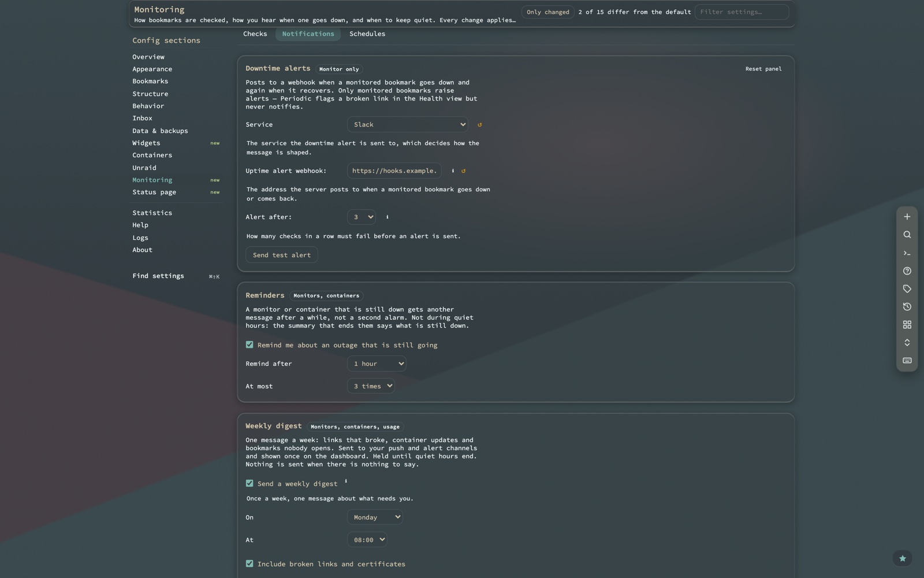Open the weekday dropdown showing Monday

coord(375,517)
